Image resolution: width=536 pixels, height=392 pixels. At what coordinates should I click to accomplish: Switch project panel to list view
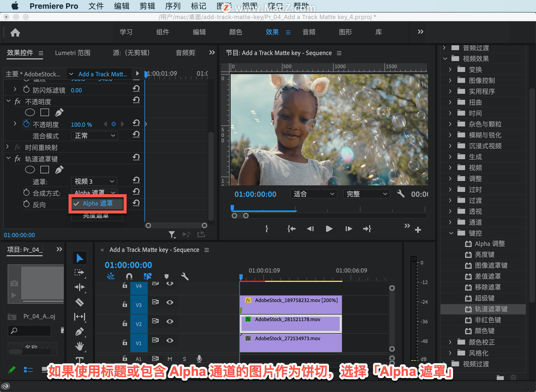coord(28,370)
